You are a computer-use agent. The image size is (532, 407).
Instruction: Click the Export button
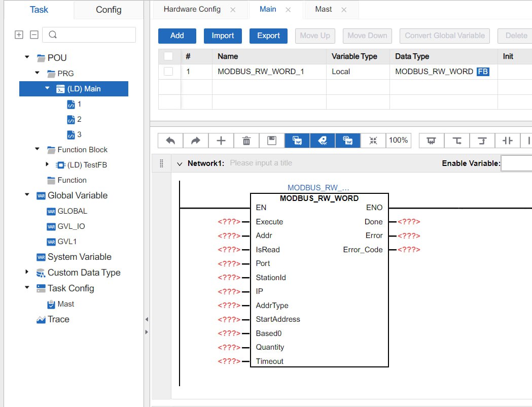pos(268,36)
